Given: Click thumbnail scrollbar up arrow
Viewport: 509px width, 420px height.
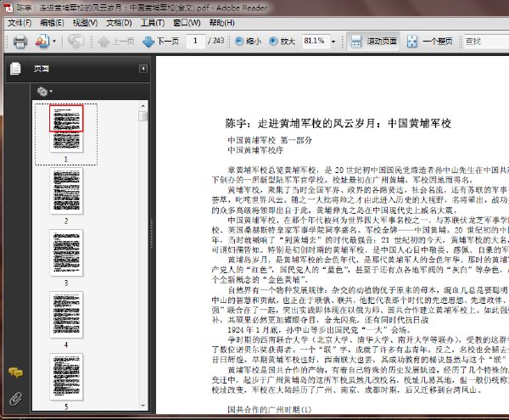Looking at the screenshot, I should 143,106.
